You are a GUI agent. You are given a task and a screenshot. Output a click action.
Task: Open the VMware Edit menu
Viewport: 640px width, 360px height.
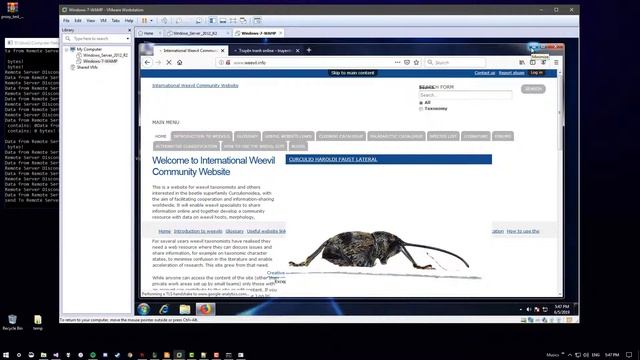(78, 20)
